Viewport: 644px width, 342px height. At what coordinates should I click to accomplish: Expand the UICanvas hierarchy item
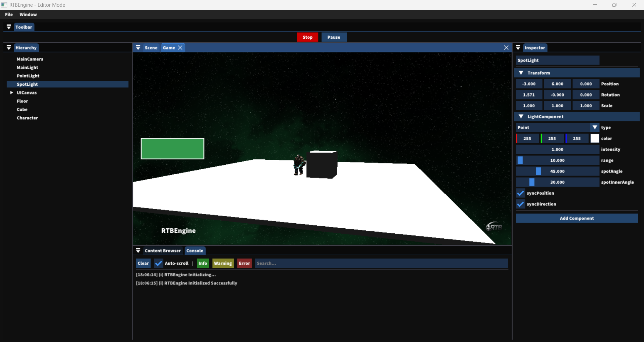click(x=11, y=92)
